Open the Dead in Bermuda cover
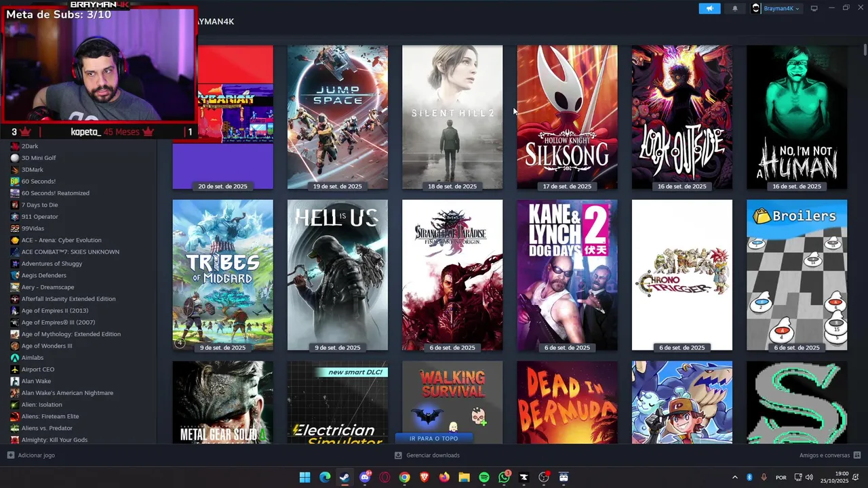 coord(567,403)
